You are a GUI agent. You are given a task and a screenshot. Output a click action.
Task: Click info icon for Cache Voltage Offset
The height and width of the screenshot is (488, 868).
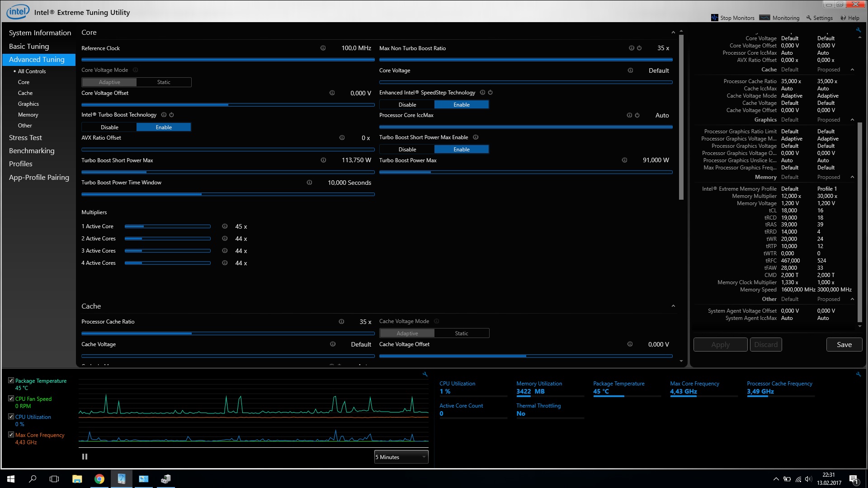click(x=630, y=344)
